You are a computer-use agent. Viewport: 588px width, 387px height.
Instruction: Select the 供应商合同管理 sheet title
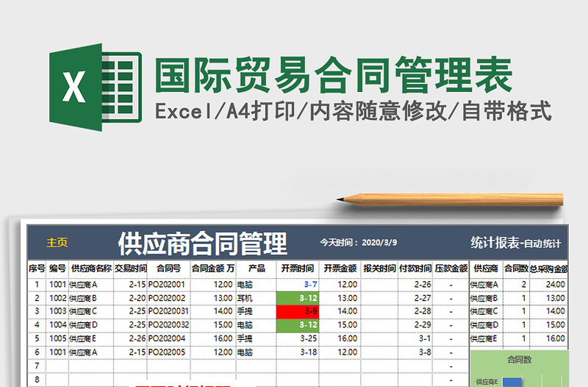pyautogui.click(x=203, y=244)
